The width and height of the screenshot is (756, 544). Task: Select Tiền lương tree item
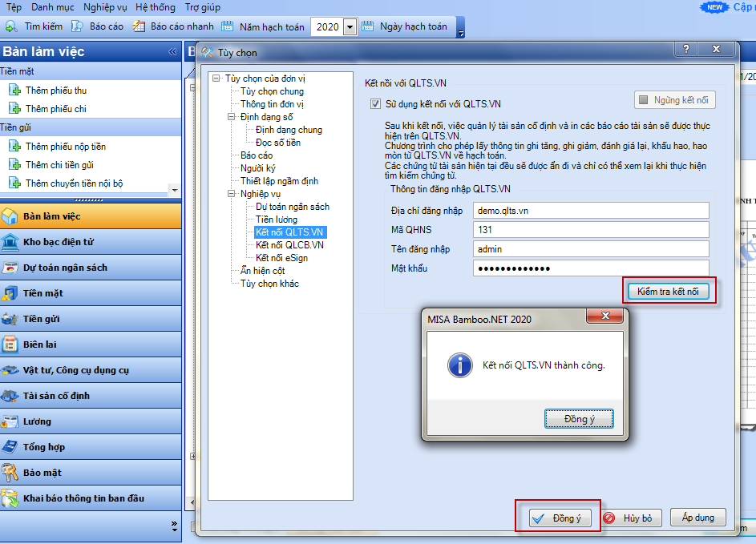(277, 220)
